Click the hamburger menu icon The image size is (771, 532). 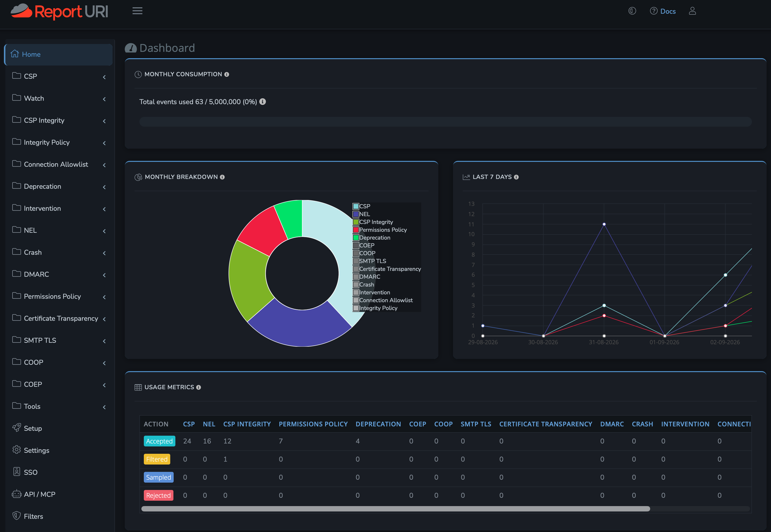137,11
